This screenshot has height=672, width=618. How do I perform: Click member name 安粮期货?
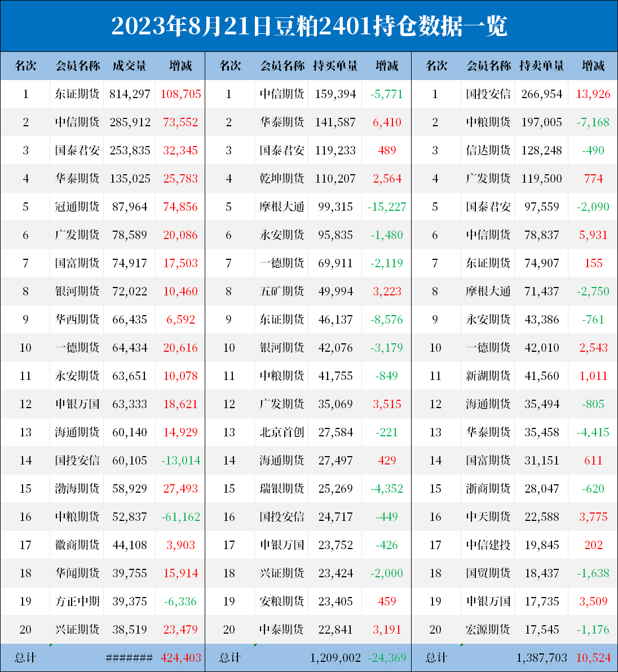282,602
